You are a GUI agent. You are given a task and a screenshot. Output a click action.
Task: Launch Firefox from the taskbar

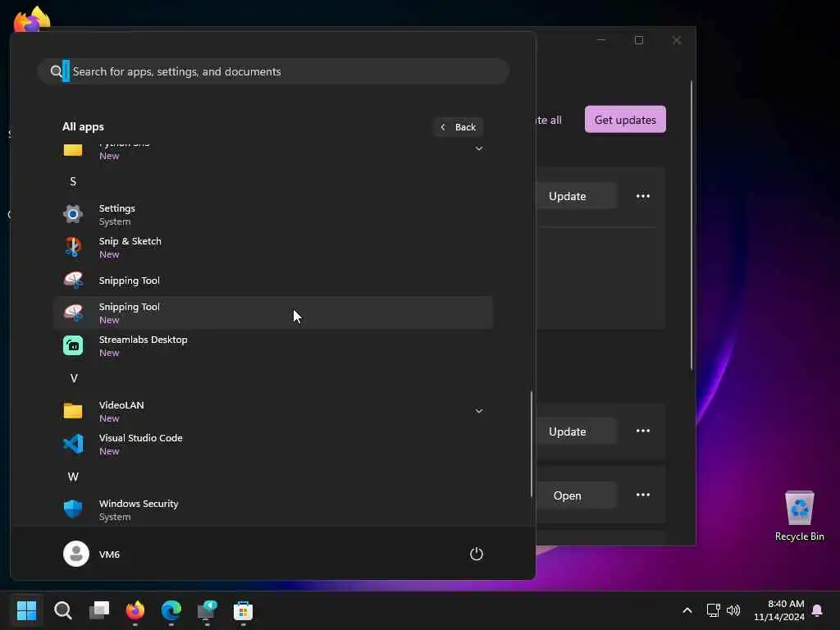[x=135, y=610]
